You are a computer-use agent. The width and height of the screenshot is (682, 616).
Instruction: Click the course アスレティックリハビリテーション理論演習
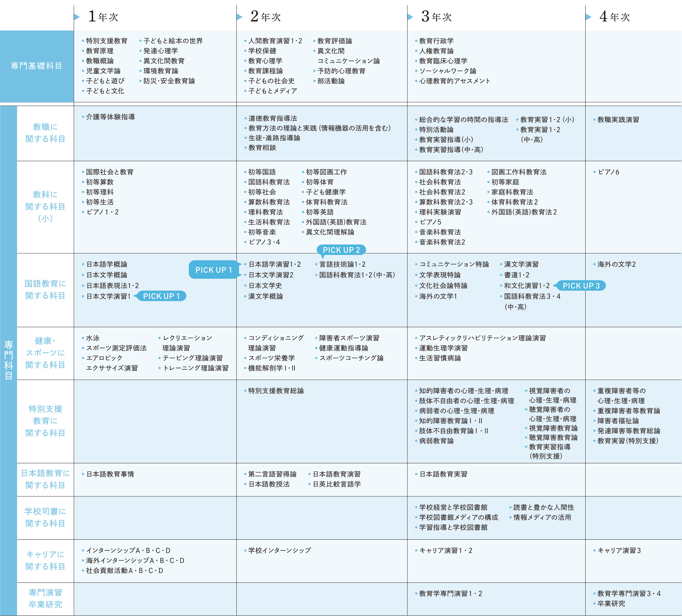coord(482,338)
